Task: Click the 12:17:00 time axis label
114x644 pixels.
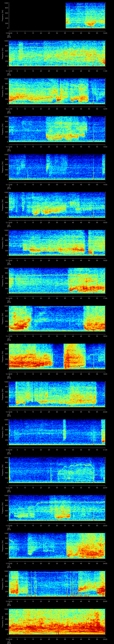Action: (x=9, y=336)
